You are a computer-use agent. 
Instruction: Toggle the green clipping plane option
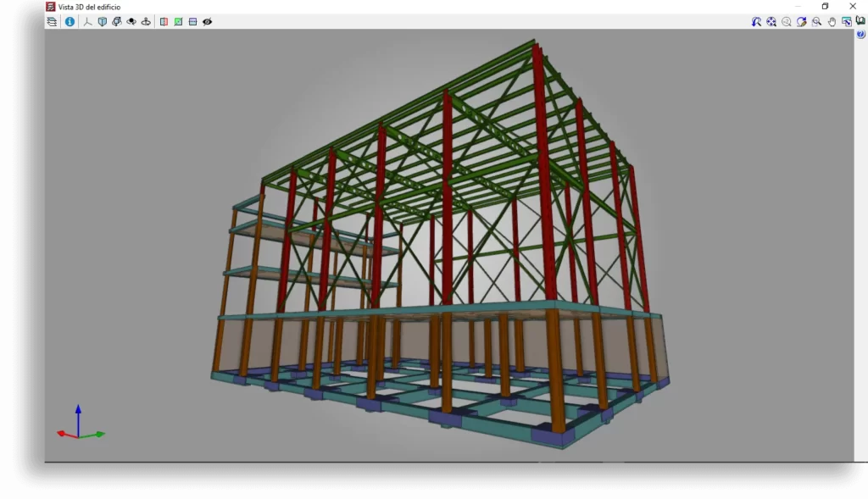[179, 21]
